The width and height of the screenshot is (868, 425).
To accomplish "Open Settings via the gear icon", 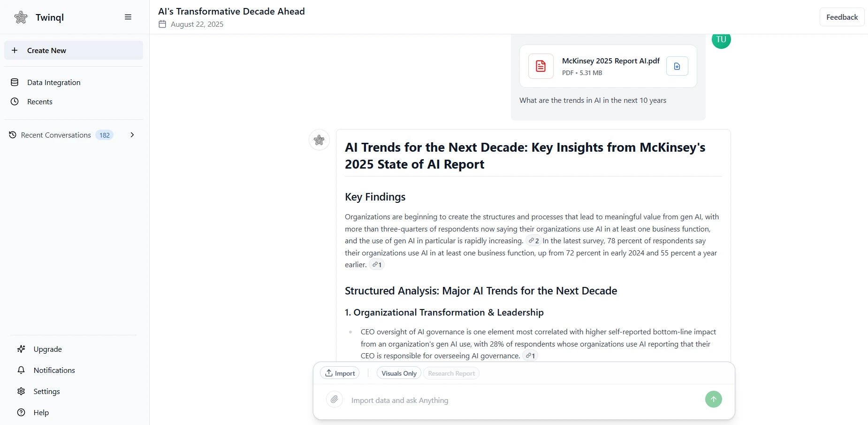I will (x=21, y=391).
